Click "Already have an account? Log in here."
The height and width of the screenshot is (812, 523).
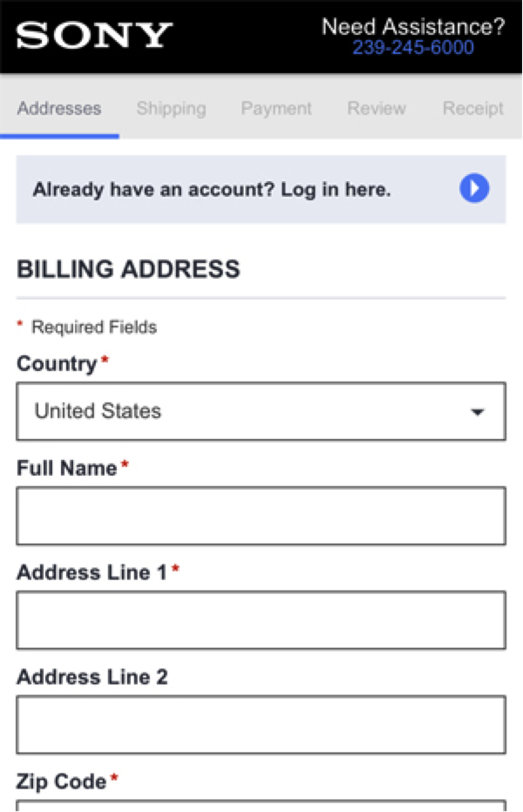coord(212,189)
